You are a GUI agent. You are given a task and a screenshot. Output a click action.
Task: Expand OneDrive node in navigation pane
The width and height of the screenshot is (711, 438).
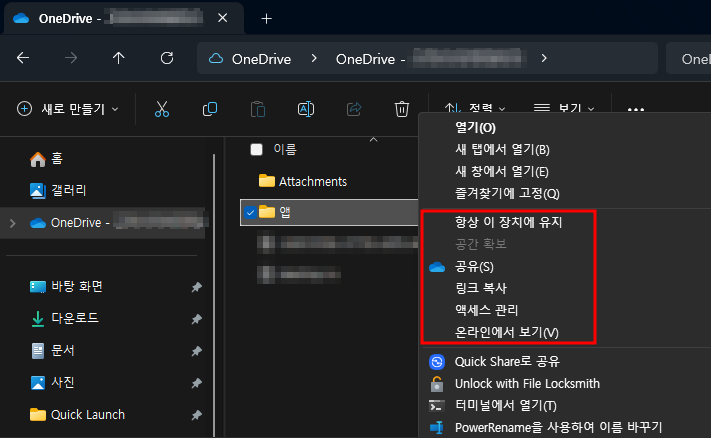click(13, 223)
